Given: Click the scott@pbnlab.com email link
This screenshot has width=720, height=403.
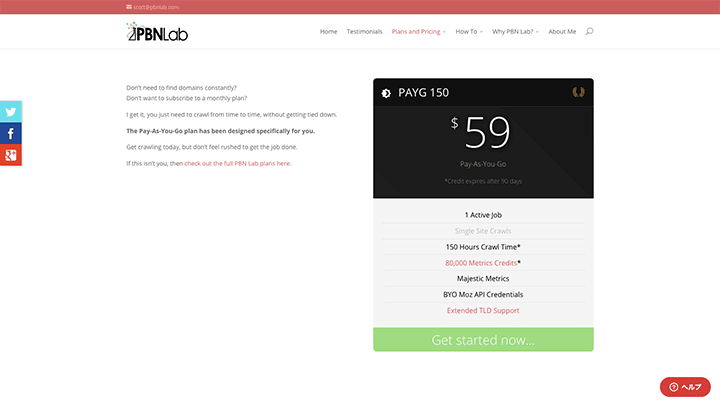Looking at the screenshot, I should [x=156, y=7].
